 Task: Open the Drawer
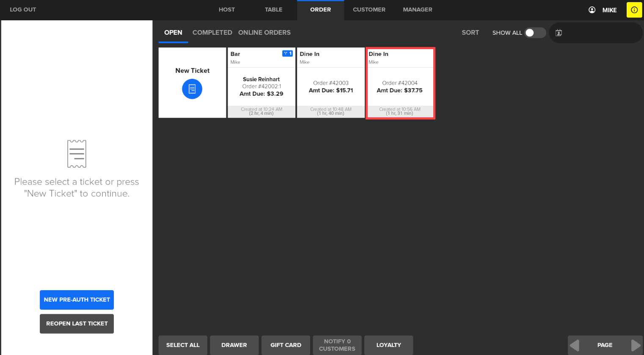(234, 345)
